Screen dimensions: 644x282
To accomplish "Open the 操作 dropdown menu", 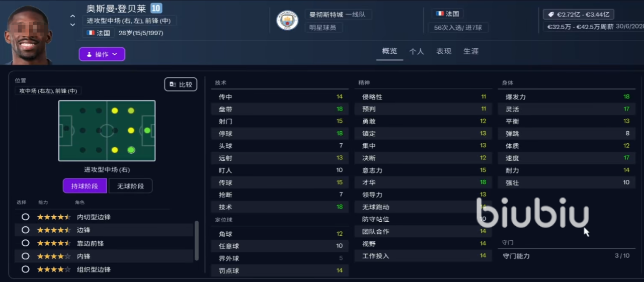I will click(x=102, y=54).
